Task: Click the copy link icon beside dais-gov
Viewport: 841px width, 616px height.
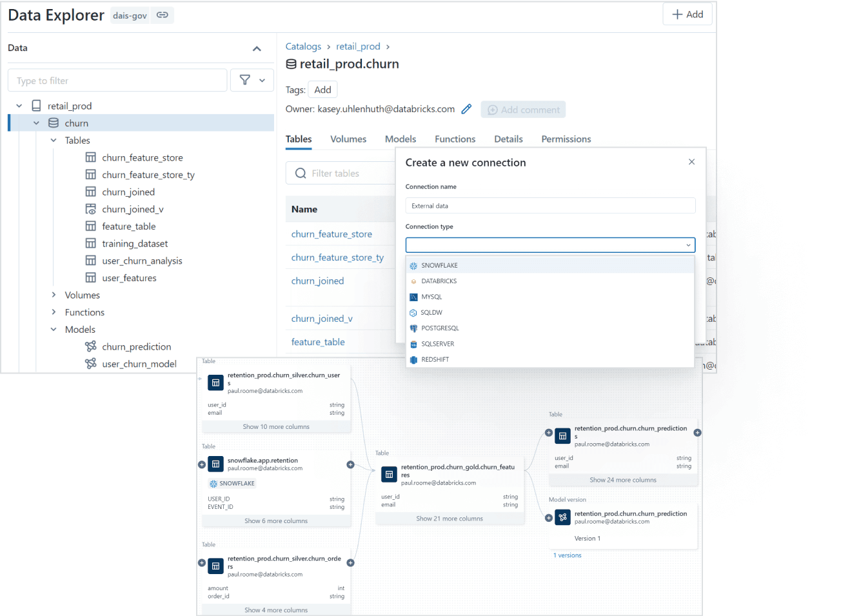Action: [x=162, y=15]
